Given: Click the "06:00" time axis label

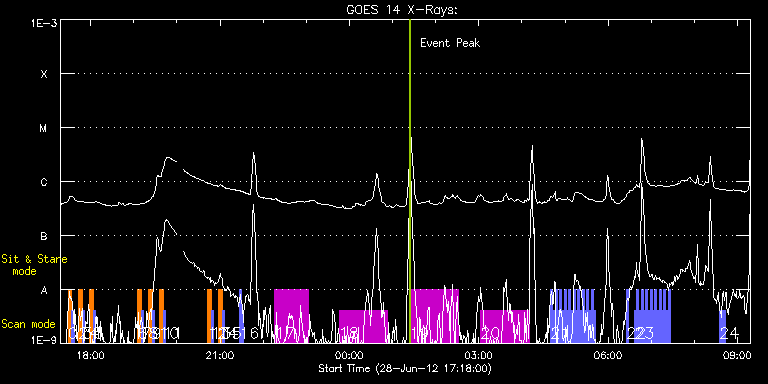Looking at the screenshot, I should tap(608, 355).
